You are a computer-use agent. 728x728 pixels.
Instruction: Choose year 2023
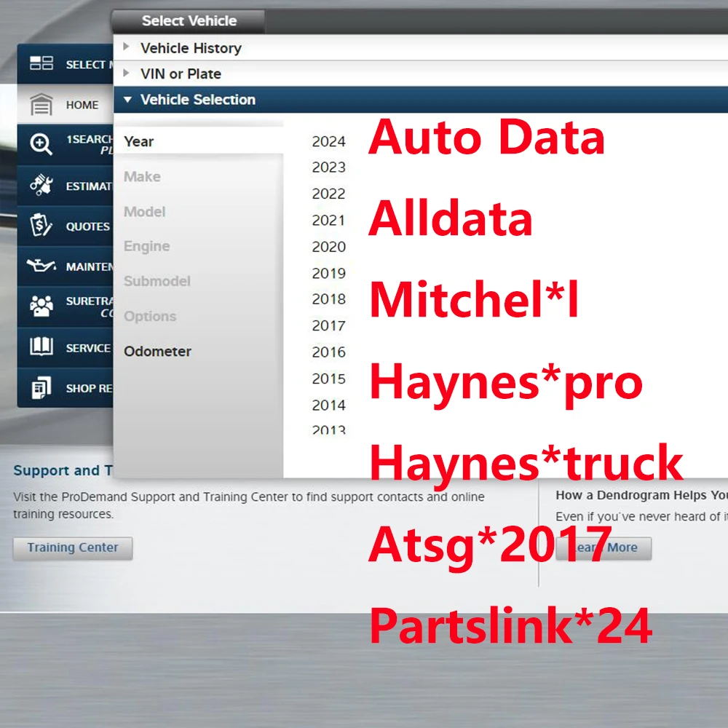click(329, 167)
